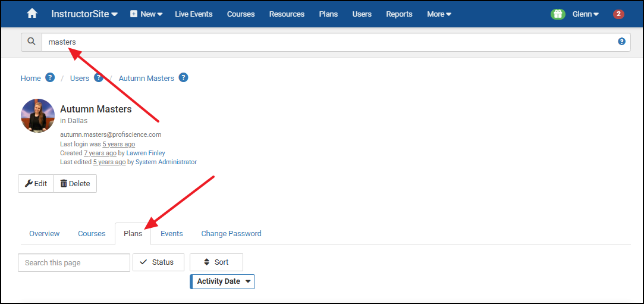The image size is (644, 304).
Task: Open the Change Password tab
Action: pyautogui.click(x=231, y=233)
